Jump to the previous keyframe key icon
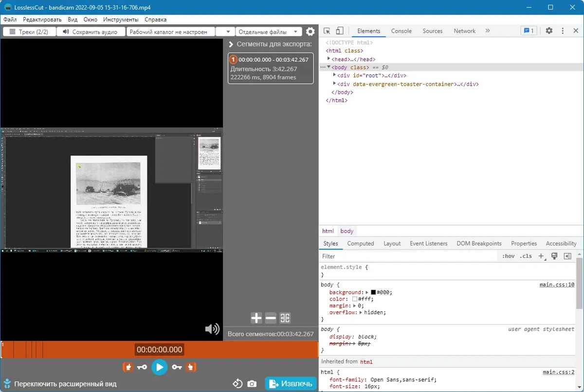Image resolution: width=584 pixels, height=392 pixels. point(142,367)
